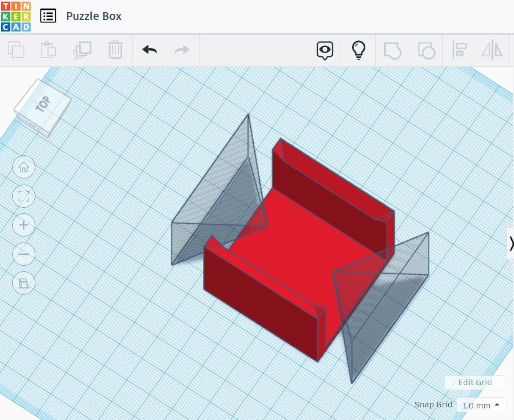Click the Ungroup shapes icon
Viewport: 514px width, 420px height.
click(427, 50)
